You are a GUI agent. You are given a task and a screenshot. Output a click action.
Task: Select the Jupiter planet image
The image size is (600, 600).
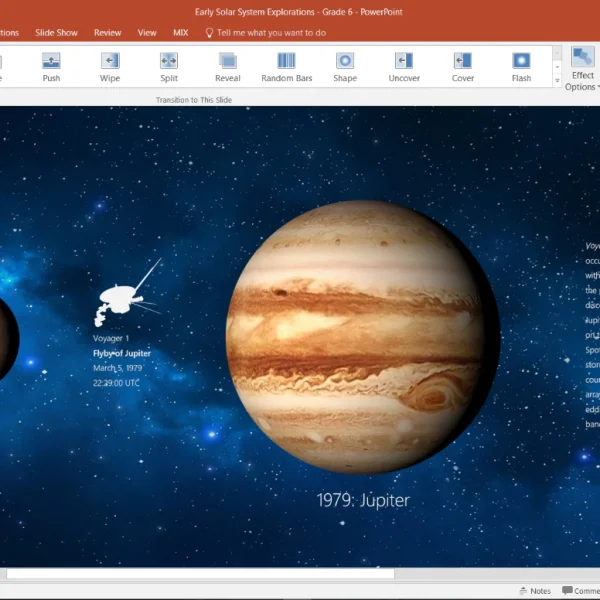pos(363,337)
